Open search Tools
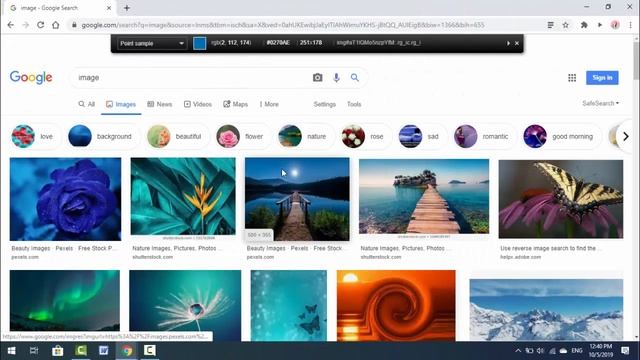The image size is (640, 360). click(354, 104)
